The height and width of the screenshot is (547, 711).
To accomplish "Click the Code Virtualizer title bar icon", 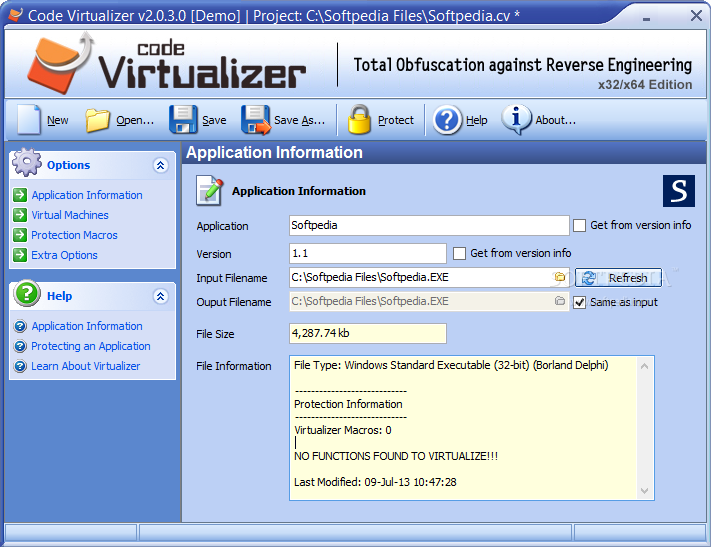I will (x=15, y=15).
